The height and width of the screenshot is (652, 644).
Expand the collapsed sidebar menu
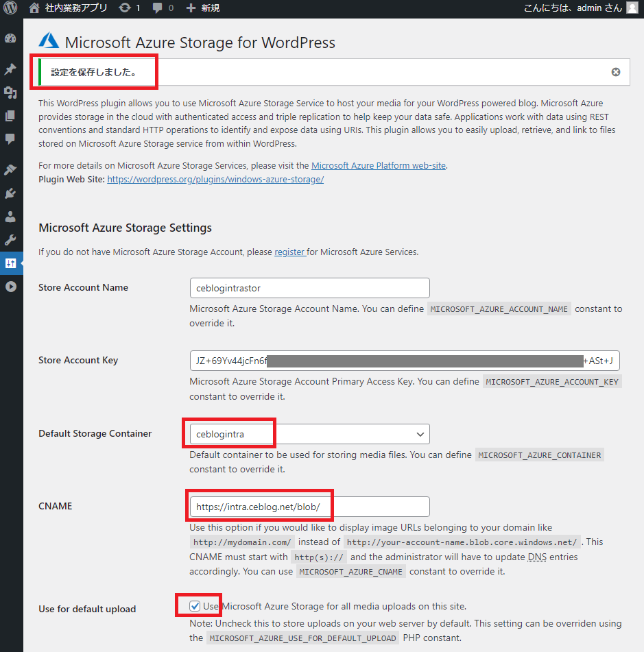click(11, 287)
